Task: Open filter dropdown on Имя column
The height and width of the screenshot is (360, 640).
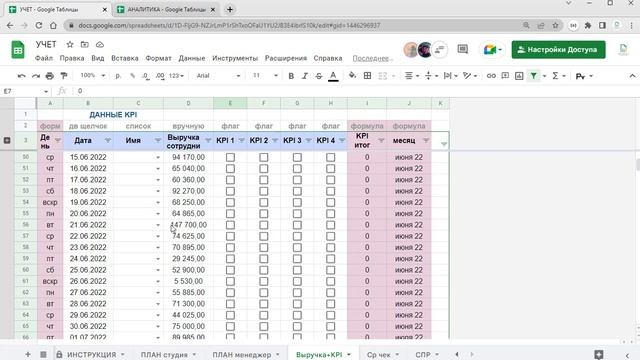Action: click(x=158, y=140)
